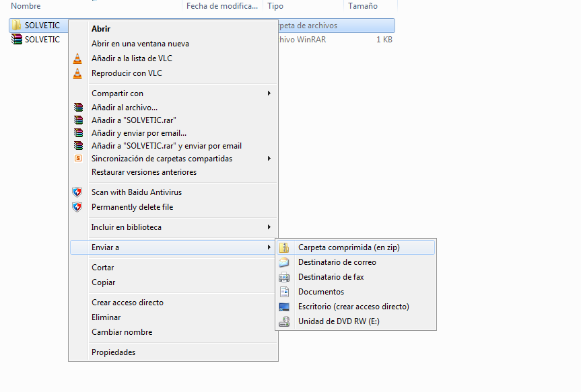Expand Sincronización de carpetas compartidas submenu arrow
The image size is (581, 392).
(x=269, y=159)
